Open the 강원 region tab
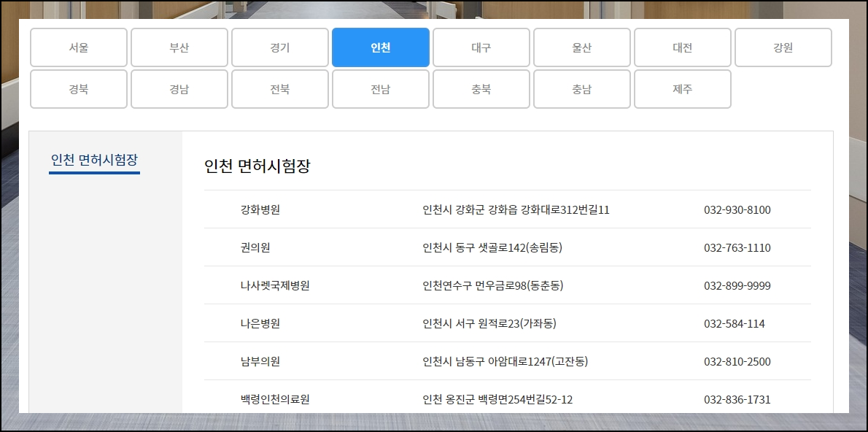 point(783,47)
